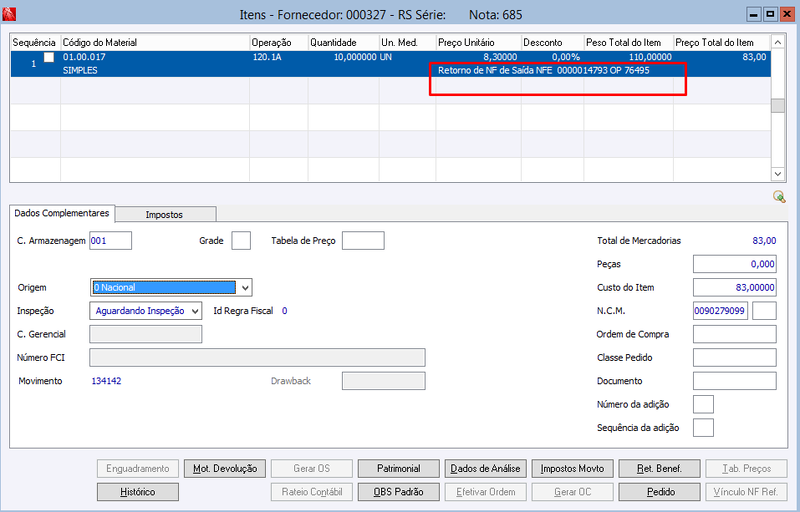Click the Ordem de Compra field
Viewport: 800px width, 512px height.
click(735, 335)
